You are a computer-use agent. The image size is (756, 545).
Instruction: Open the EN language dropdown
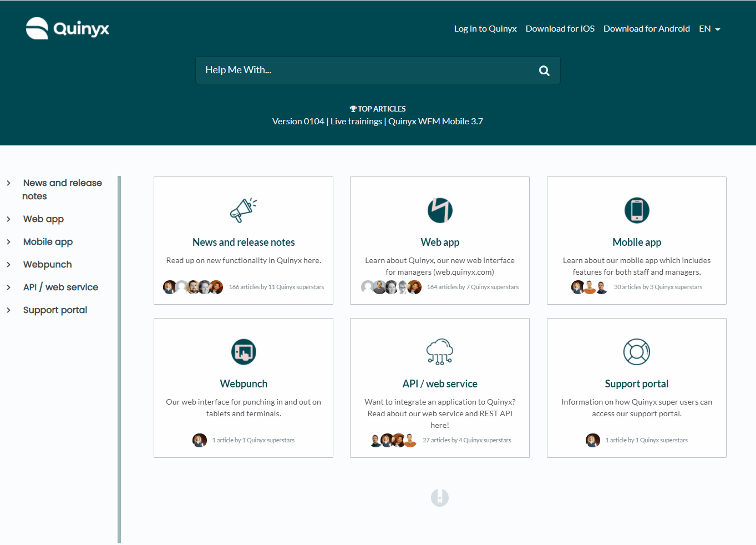(x=709, y=29)
